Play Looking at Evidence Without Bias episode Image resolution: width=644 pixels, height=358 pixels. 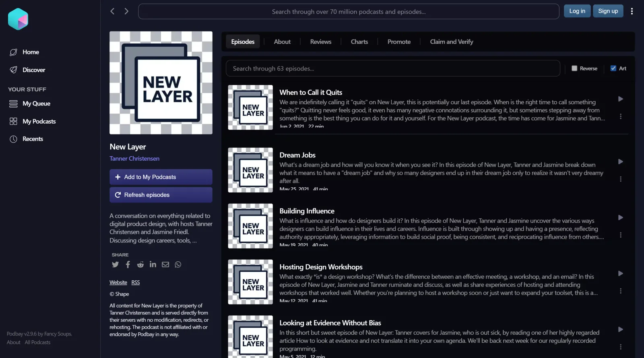(x=621, y=329)
